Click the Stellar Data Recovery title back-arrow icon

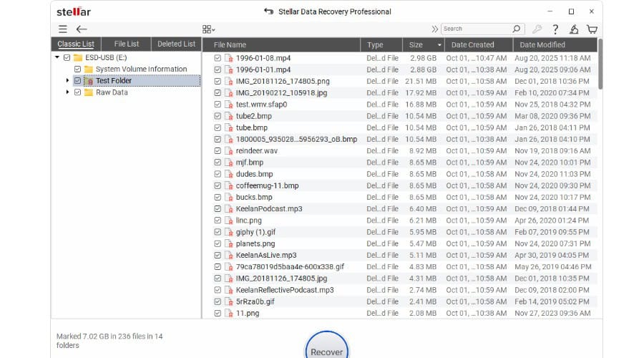(268, 11)
